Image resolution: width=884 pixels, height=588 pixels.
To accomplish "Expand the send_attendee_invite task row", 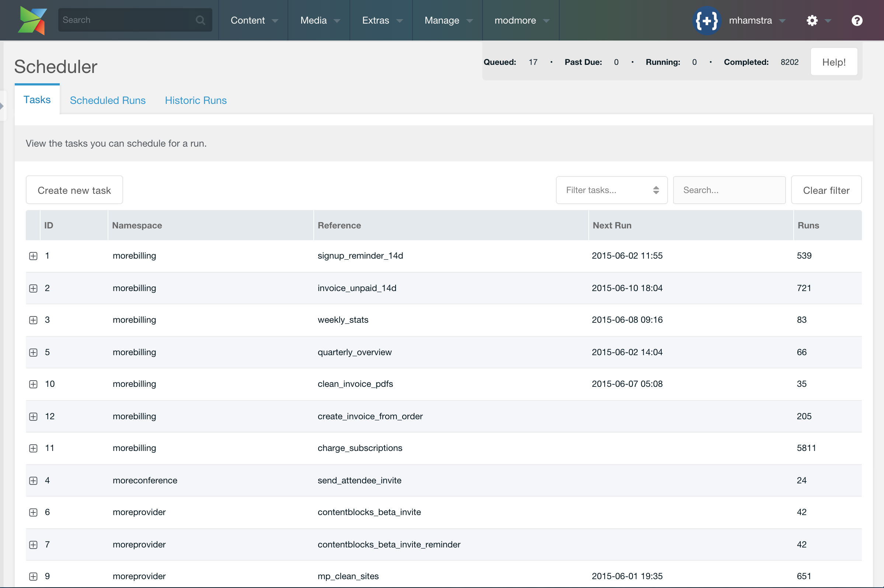I will 34,481.
